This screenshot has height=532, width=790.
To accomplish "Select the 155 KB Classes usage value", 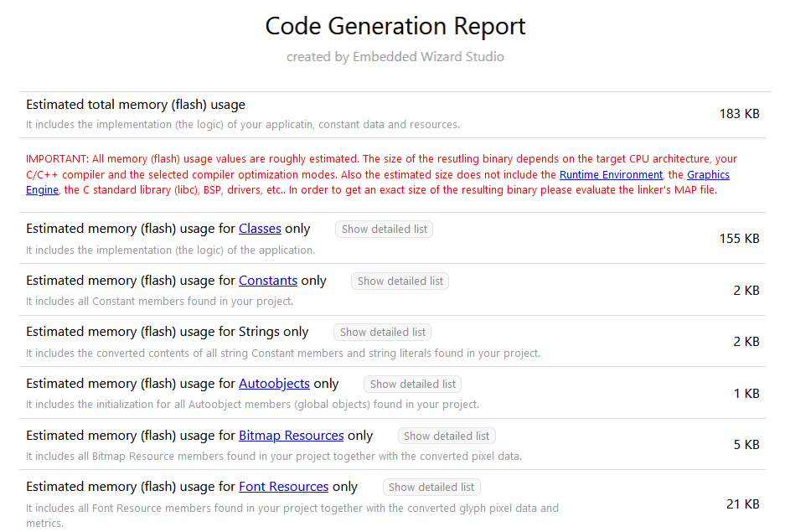I will coord(739,239).
